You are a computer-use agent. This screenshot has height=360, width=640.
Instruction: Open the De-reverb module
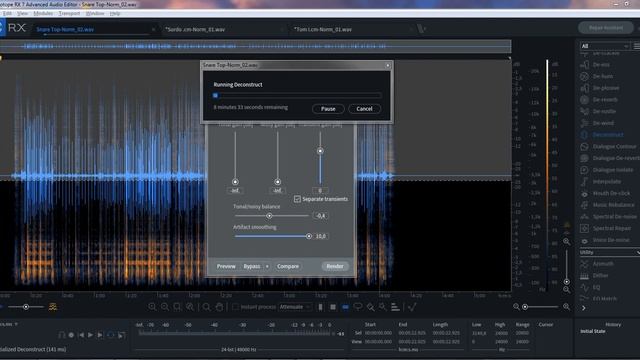point(605,100)
